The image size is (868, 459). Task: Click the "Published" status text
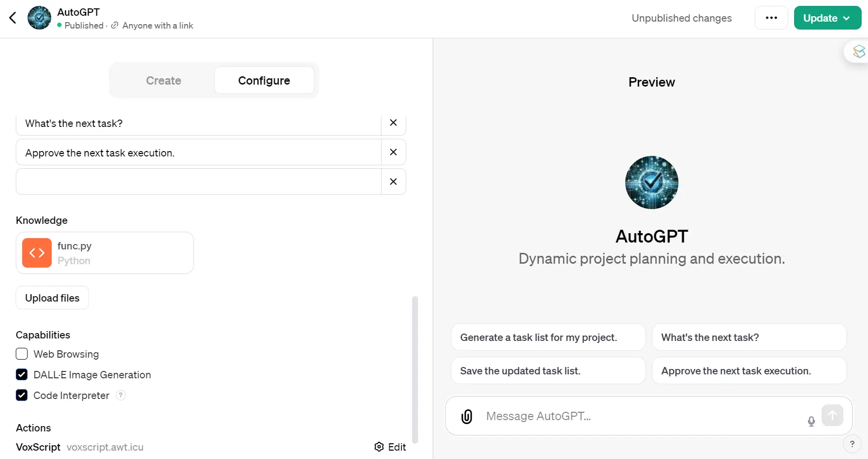(x=84, y=26)
